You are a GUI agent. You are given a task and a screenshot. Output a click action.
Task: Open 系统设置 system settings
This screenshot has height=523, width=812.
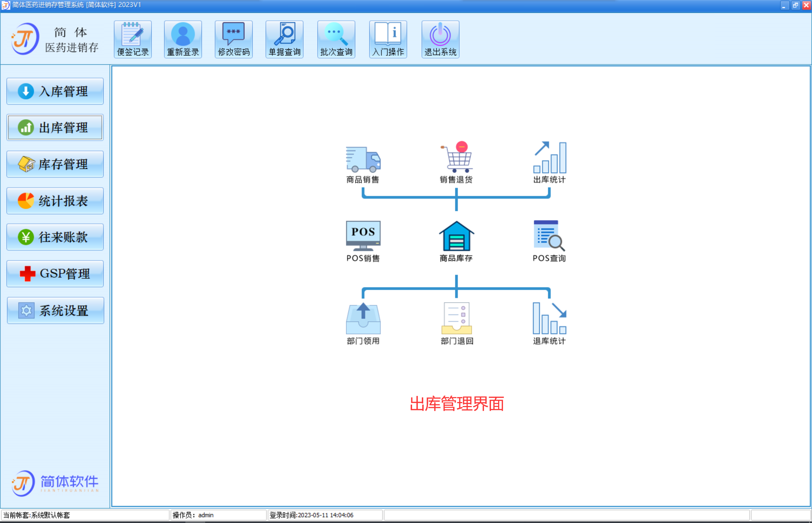[x=55, y=310]
